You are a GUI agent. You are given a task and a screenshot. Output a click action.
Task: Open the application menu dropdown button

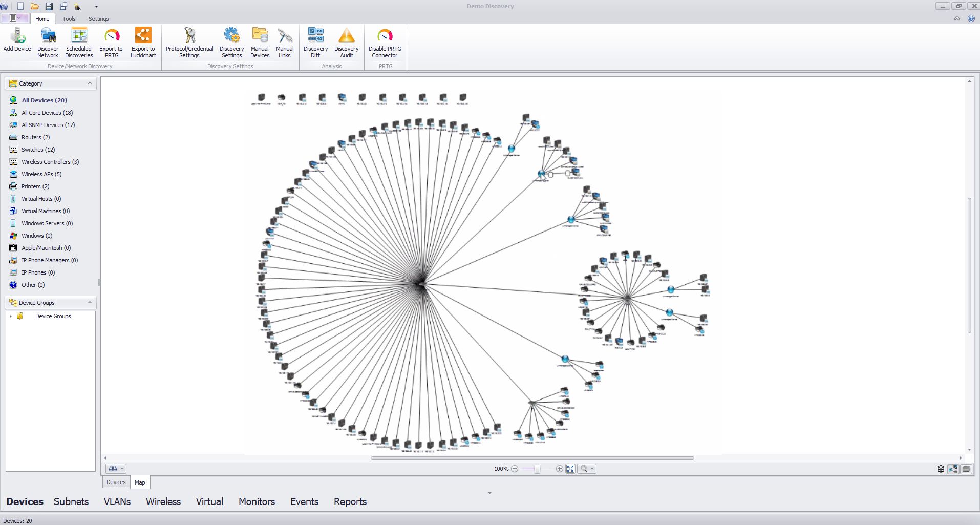tap(15, 18)
